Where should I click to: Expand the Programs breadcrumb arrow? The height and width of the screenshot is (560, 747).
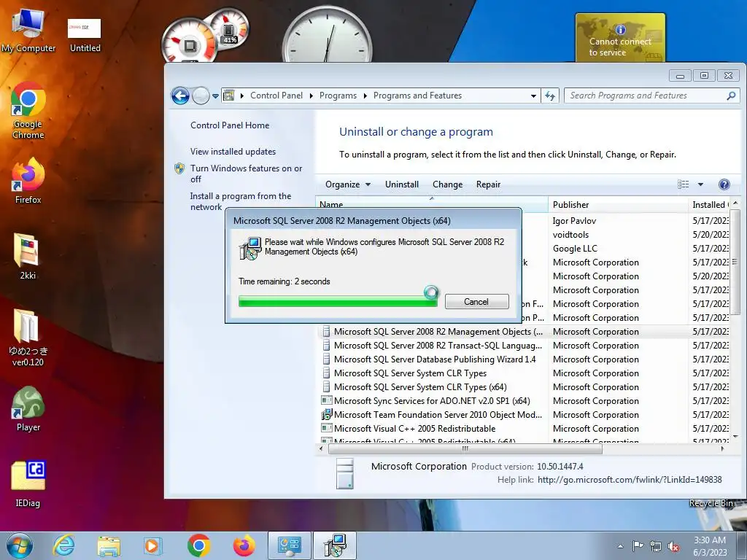[365, 96]
